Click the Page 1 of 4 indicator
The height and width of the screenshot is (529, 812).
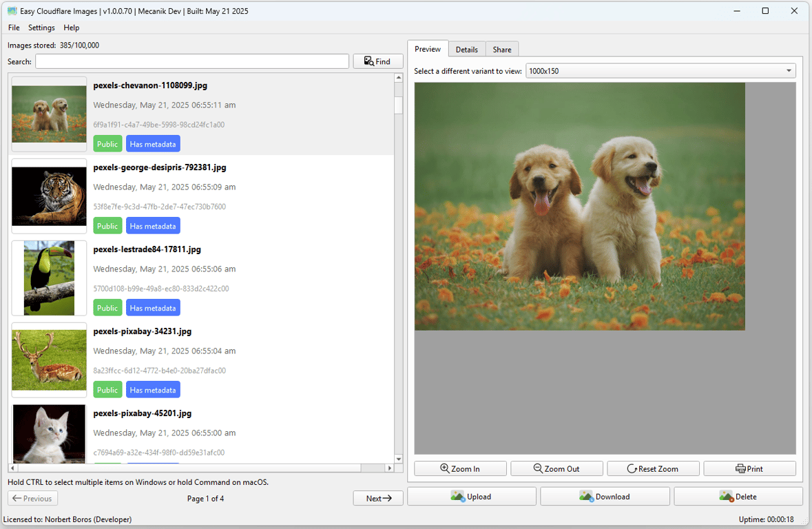[206, 499]
